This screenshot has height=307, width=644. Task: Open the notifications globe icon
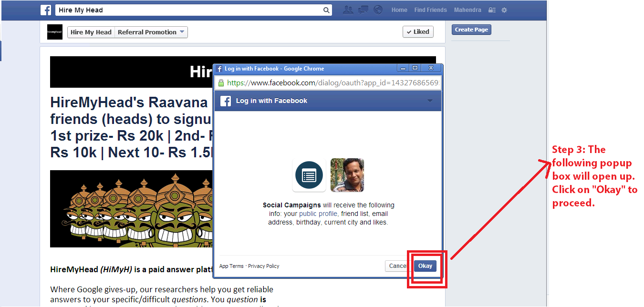pyautogui.click(x=378, y=10)
